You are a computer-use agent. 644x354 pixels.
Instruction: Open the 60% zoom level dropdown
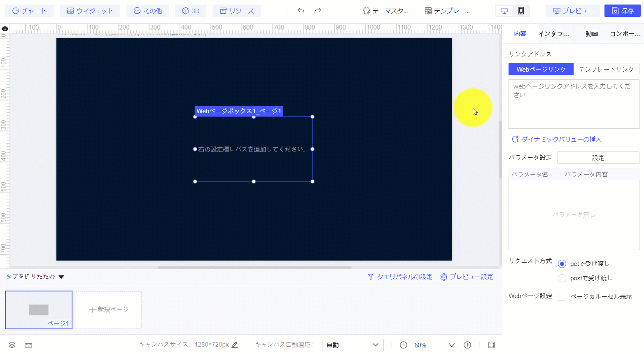click(x=434, y=345)
